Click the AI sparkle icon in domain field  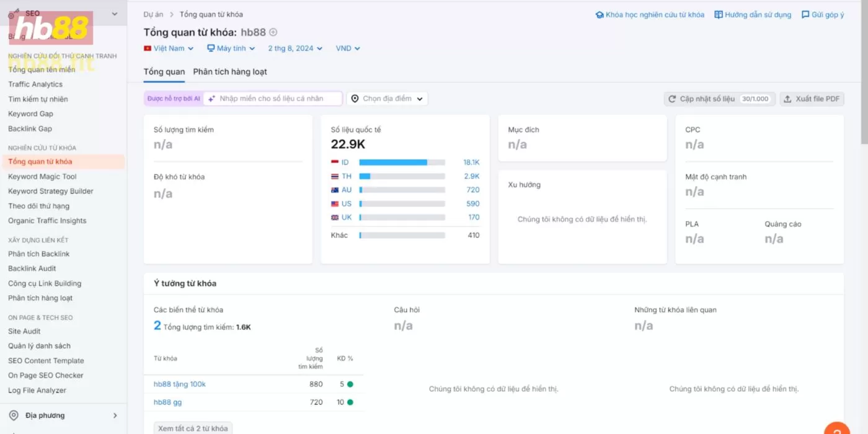(211, 99)
